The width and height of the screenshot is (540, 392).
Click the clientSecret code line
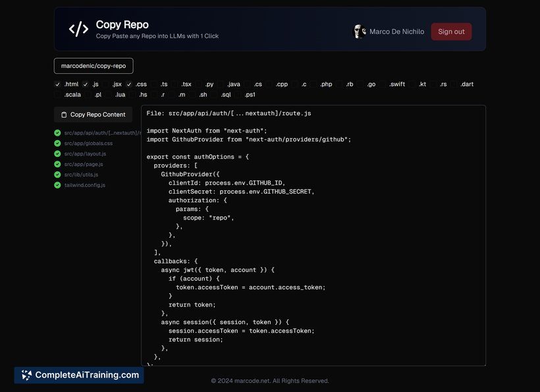(x=241, y=192)
